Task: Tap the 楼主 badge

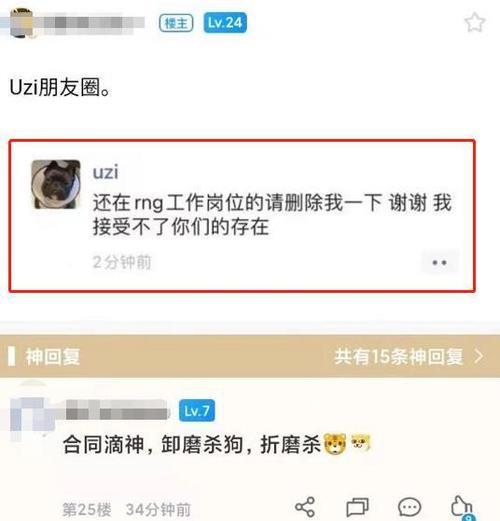Action: coord(176,23)
